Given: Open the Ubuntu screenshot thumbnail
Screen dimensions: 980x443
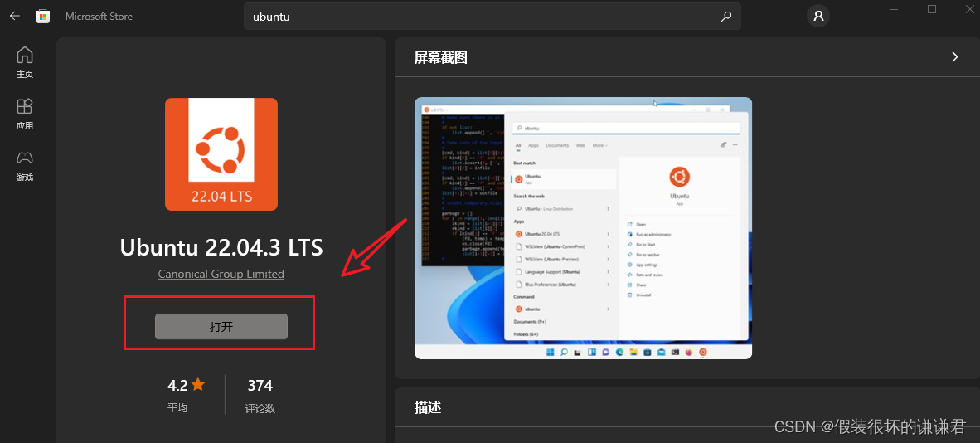Looking at the screenshot, I should pos(583,228).
